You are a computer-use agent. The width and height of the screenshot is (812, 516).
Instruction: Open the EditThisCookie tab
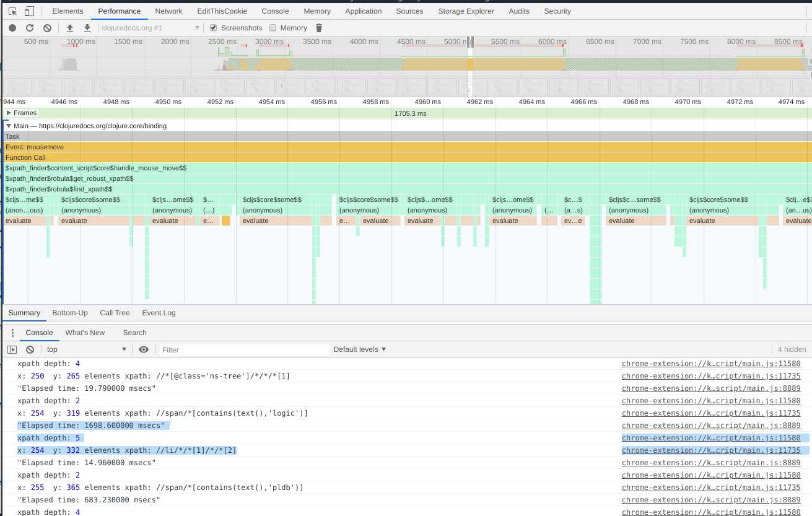click(x=222, y=11)
